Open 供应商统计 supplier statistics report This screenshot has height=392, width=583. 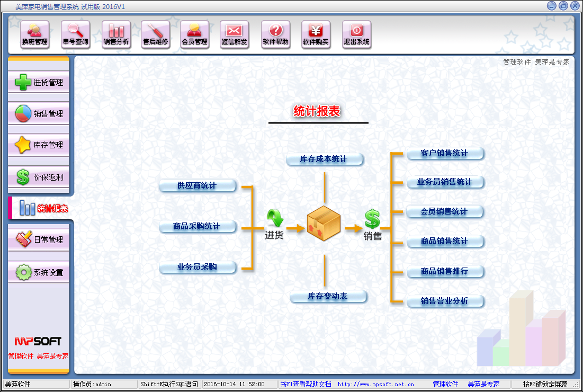[197, 185]
